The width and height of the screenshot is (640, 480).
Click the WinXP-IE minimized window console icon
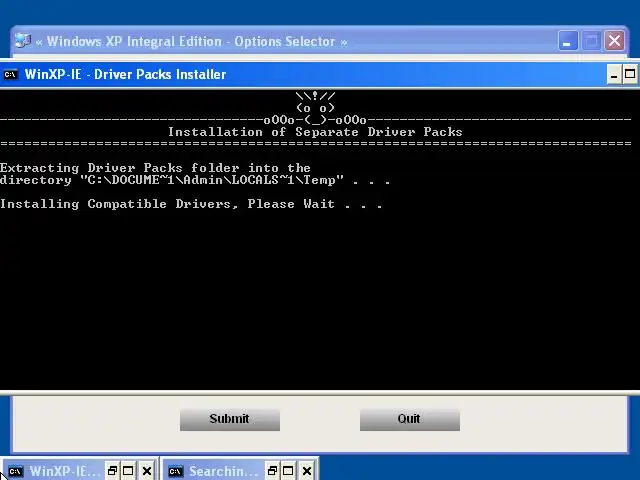(16, 471)
